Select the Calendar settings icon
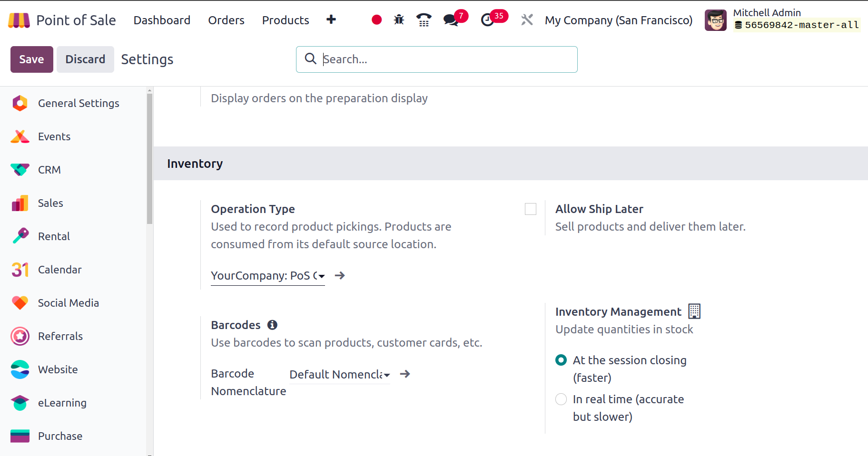 20,269
